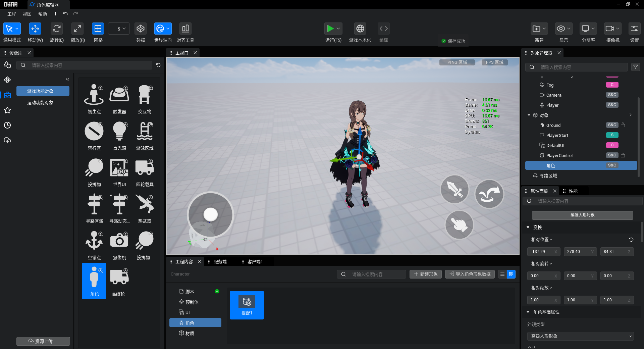The width and height of the screenshot is (644, 349).
Task: Toggle the 网格 grid snapping
Action: (98, 29)
